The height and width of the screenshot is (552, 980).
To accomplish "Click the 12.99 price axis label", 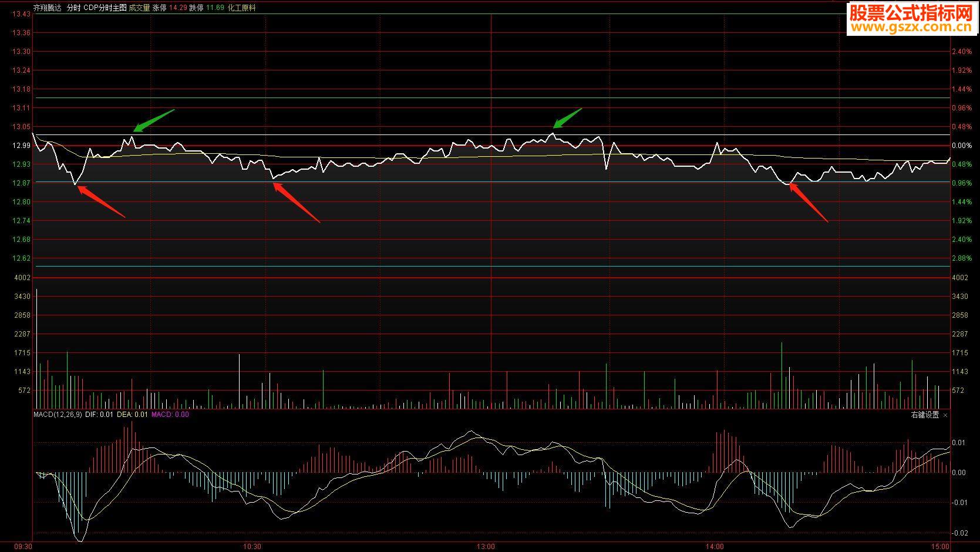I will [x=21, y=146].
